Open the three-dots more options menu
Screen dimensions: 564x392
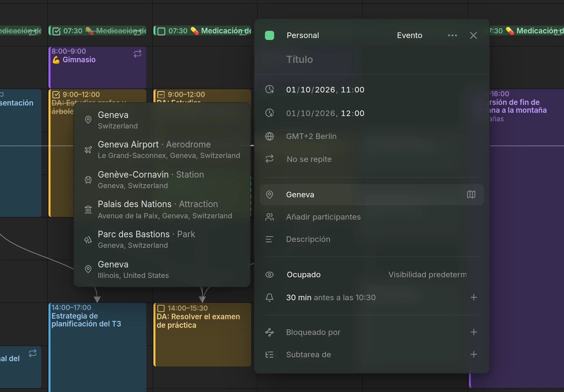452,35
